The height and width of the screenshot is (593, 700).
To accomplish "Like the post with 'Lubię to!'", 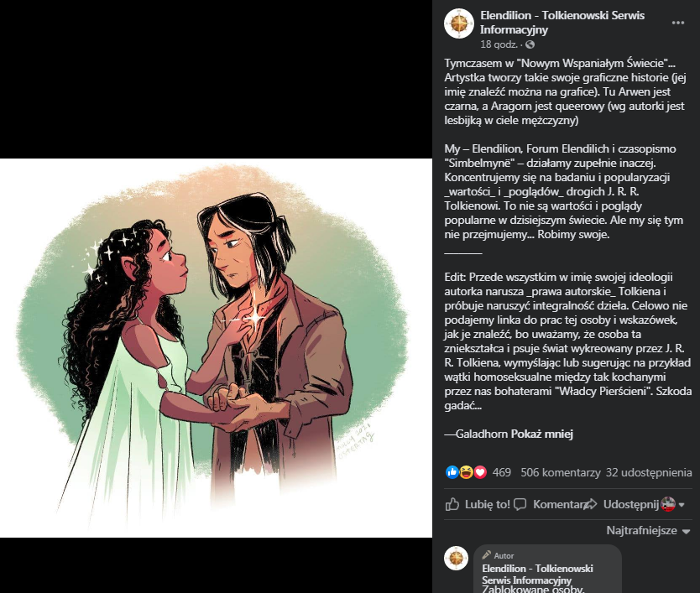I will [x=478, y=505].
